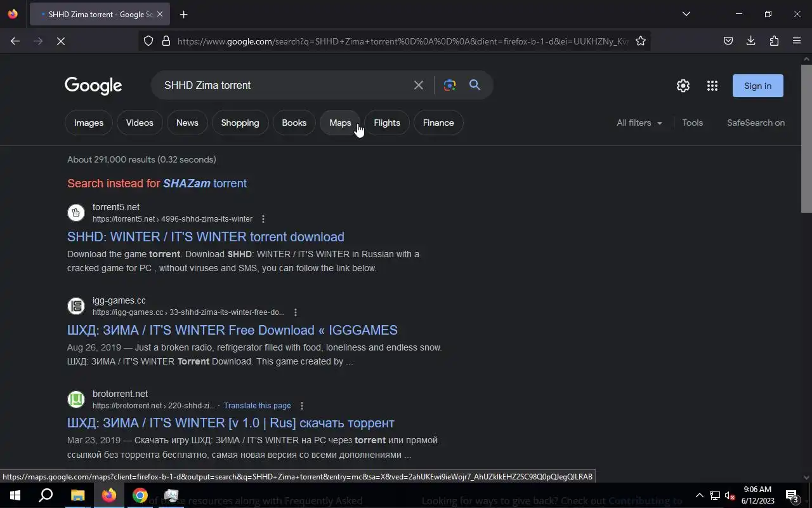Expand the All filters dropdown
This screenshot has height=508, width=812.
(x=639, y=123)
